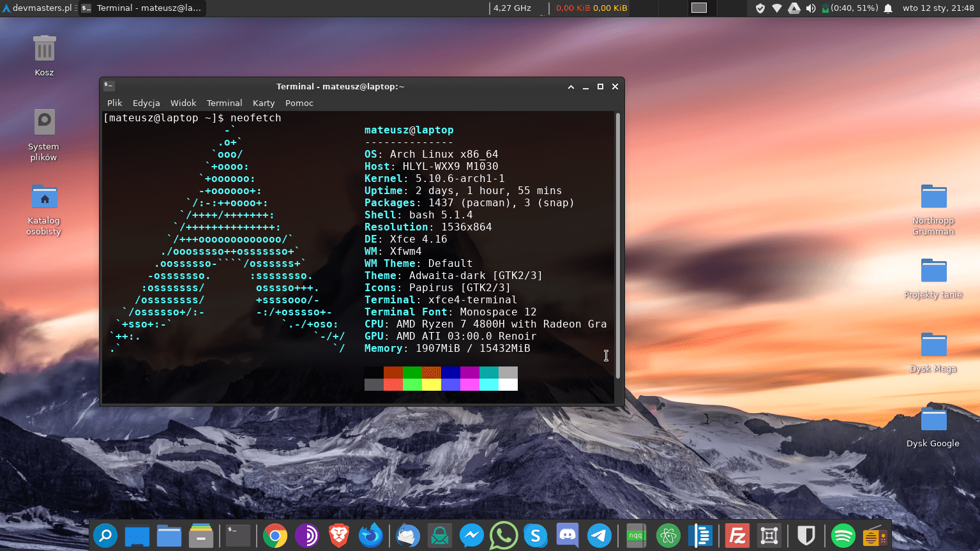This screenshot has height=551, width=980.
Task: Open the blue notebook text editor icon
Action: pos(700,536)
